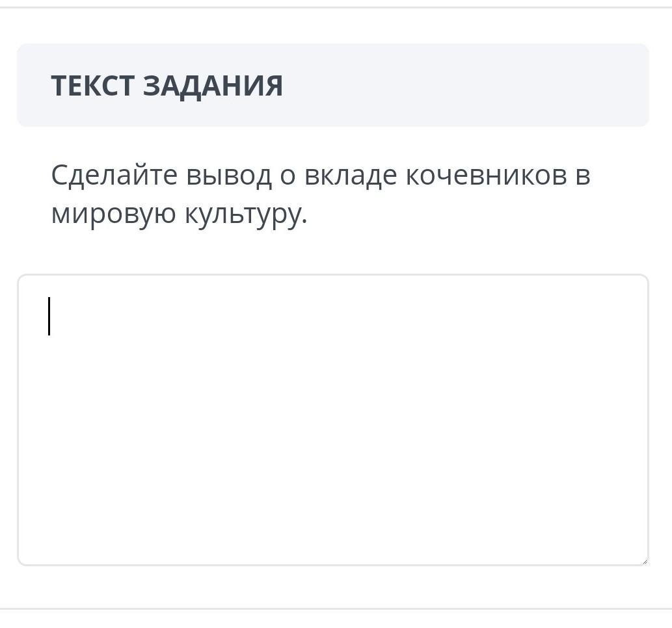Click the textarea resize handle corner
672x628 pixels.
[645, 562]
